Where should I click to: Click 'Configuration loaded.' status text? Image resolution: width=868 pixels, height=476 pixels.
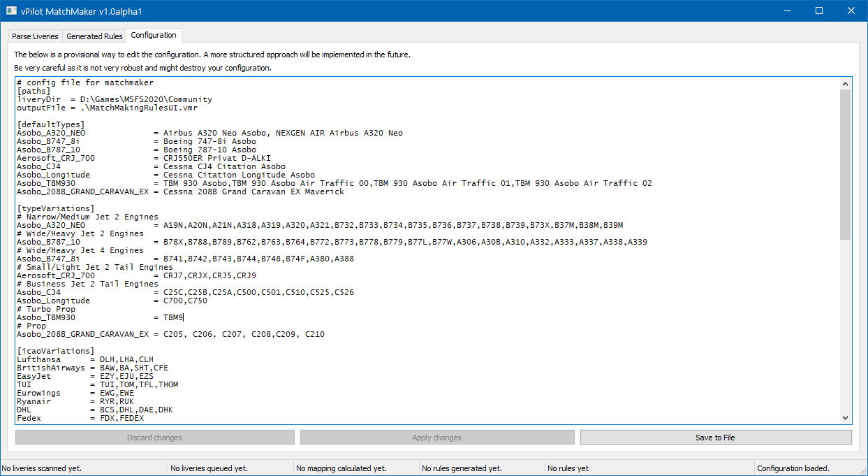(793, 468)
